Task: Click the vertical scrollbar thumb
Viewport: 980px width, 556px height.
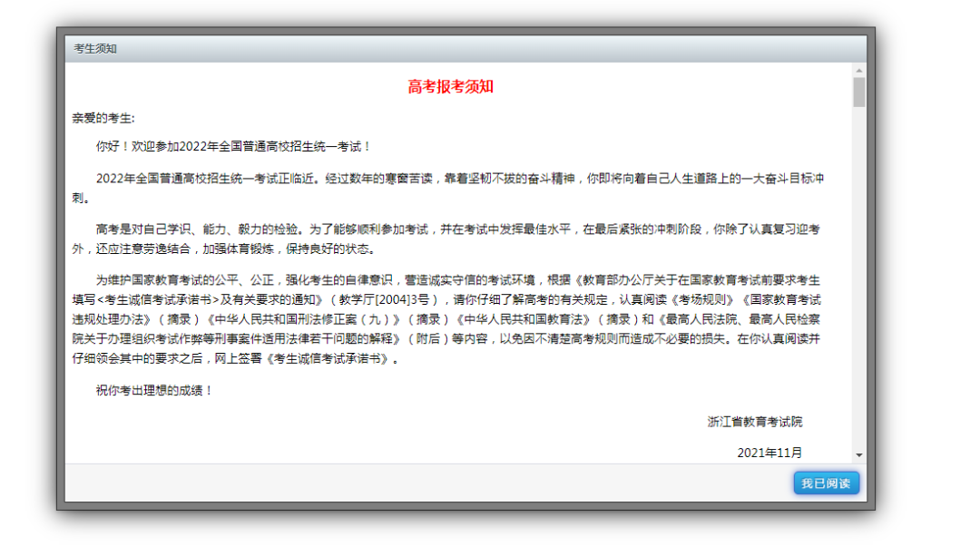Action: pyautogui.click(x=858, y=92)
